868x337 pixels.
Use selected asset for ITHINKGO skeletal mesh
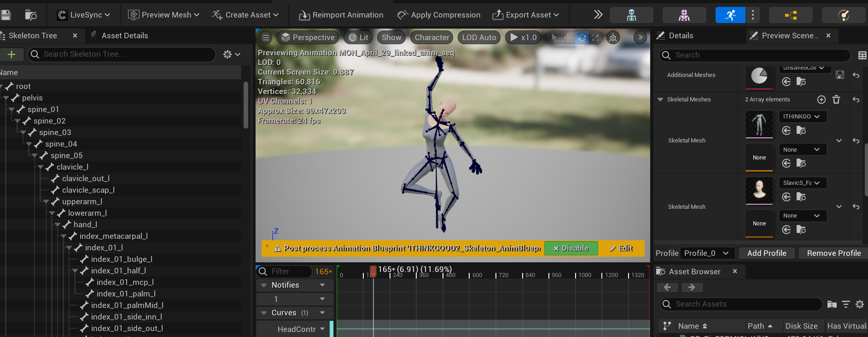point(786,130)
